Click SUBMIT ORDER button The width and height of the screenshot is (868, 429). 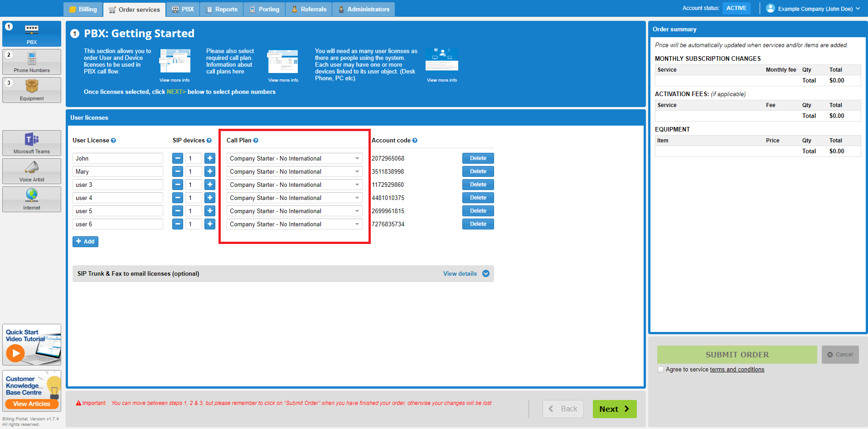click(x=737, y=355)
